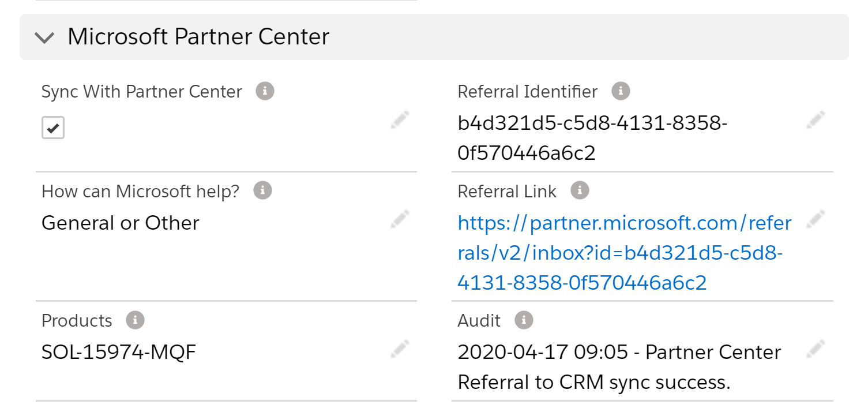Show info for How can Microsoft help
Viewport: 868px width, 408px height.
[x=262, y=190]
